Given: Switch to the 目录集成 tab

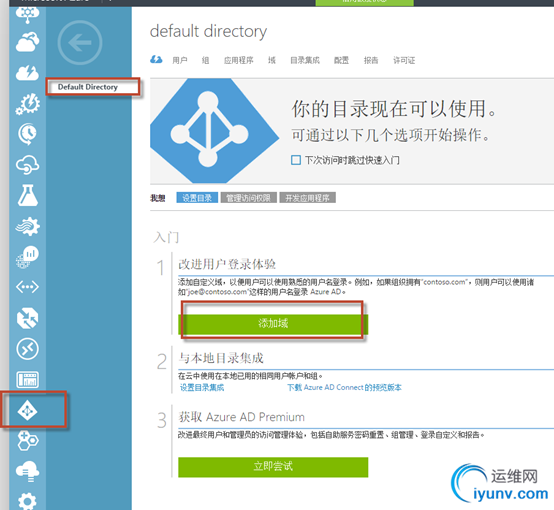Looking at the screenshot, I should pyautogui.click(x=305, y=60).
